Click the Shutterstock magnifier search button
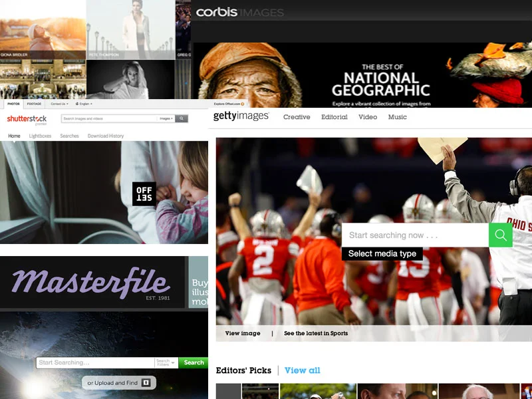532x399 pixels. (x=182, y=118)
